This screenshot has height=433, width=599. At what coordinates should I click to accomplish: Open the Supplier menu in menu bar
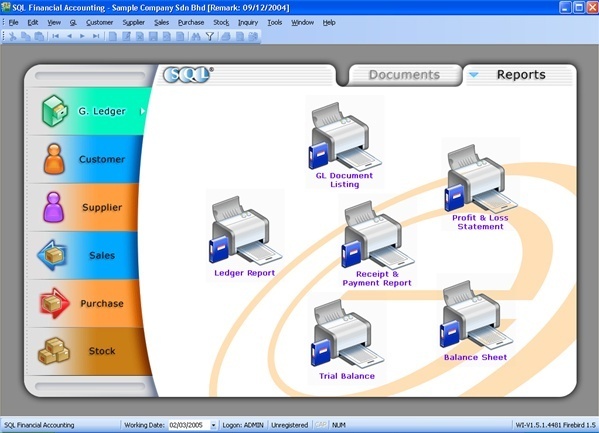click(134, 23)
